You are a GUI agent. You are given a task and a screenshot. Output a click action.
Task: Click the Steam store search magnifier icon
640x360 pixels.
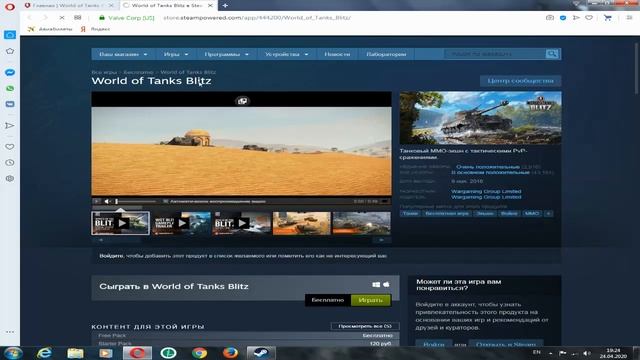(x=552, y=54)
